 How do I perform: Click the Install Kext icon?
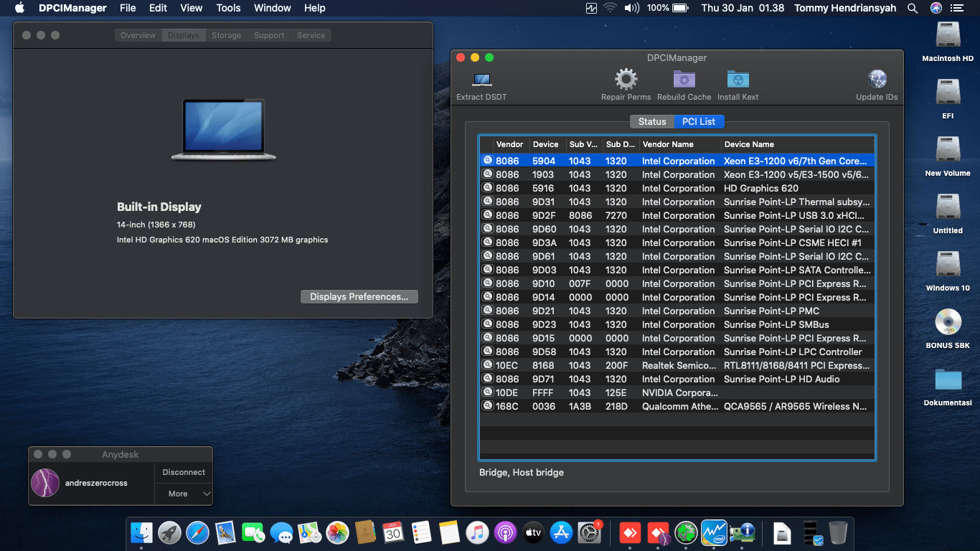(x=738, y=79)
